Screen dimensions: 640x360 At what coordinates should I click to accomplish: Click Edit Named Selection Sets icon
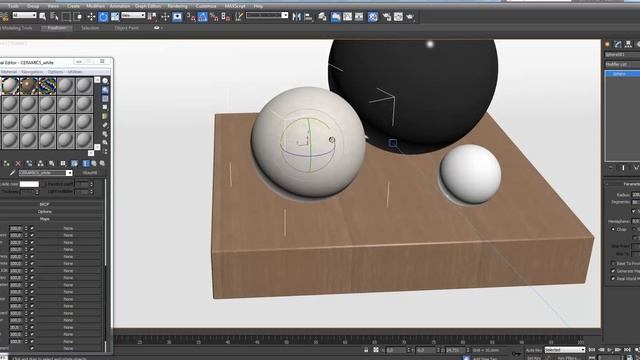tap(239, 17)
